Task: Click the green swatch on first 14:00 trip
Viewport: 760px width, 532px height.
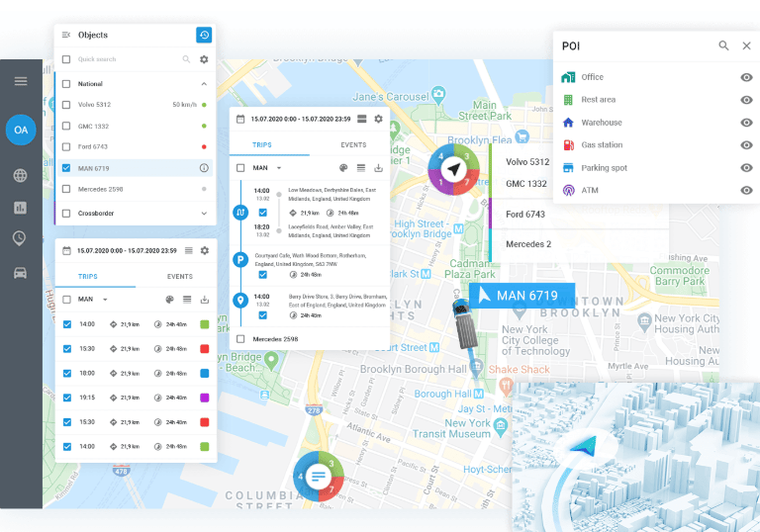Action: 205,324
